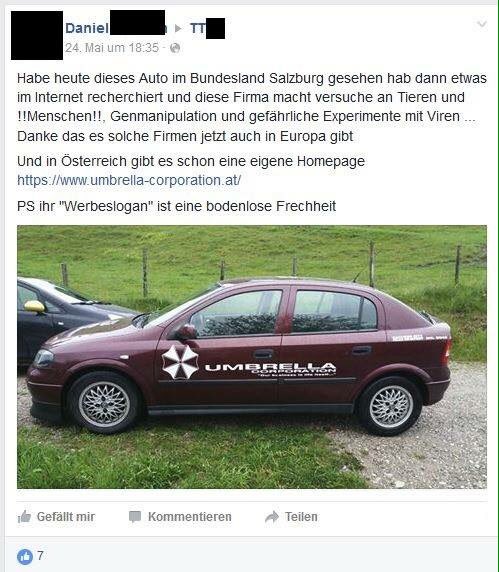Open the post options chevron menu
Screen dimensions: 499x572
(482, 24)
